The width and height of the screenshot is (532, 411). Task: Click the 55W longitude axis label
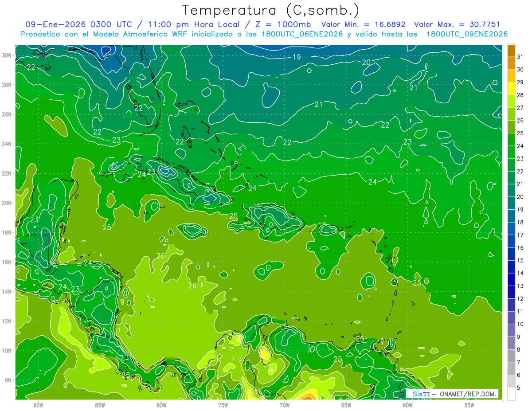pyautogui.click(x=469, y=405)
